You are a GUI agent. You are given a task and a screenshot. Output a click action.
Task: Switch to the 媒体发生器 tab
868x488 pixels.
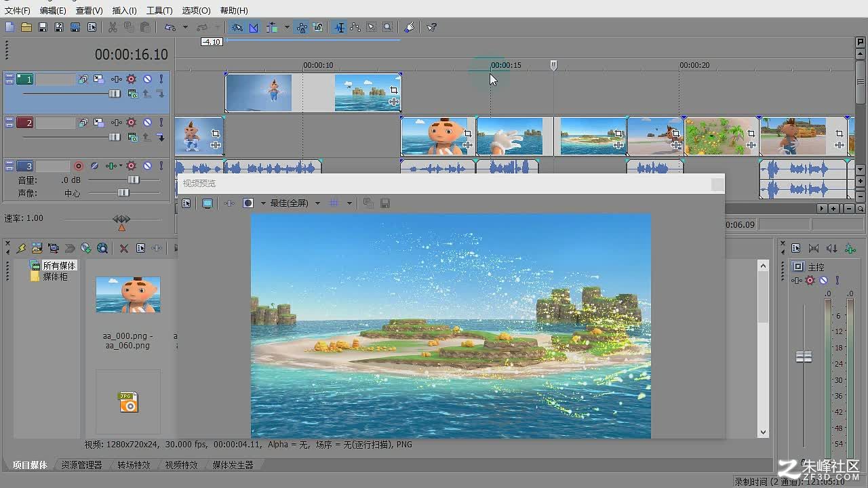point(233,465)
